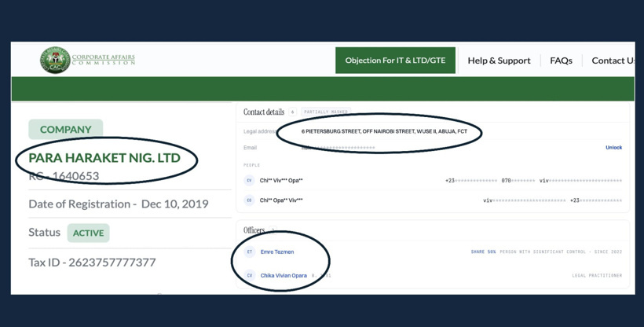Click the Corporate Affairs Commission logo
Screen dimensions: 644x327
point(87,60)
